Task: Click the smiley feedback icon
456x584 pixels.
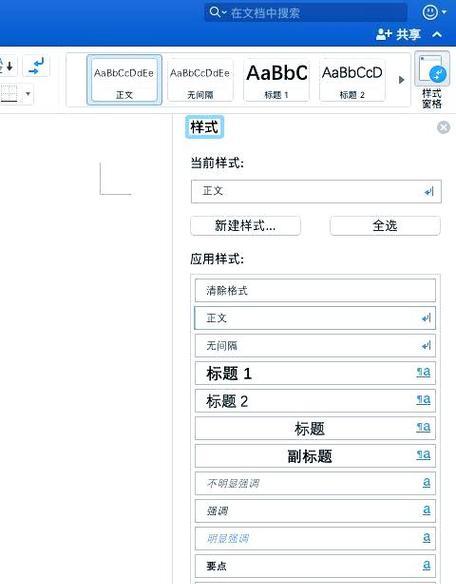Action: pyautogui.click(x=430, y=12)
